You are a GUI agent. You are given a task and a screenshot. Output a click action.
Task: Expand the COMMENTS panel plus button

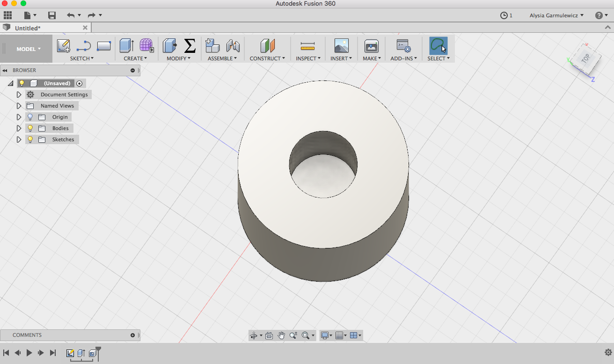132,335
